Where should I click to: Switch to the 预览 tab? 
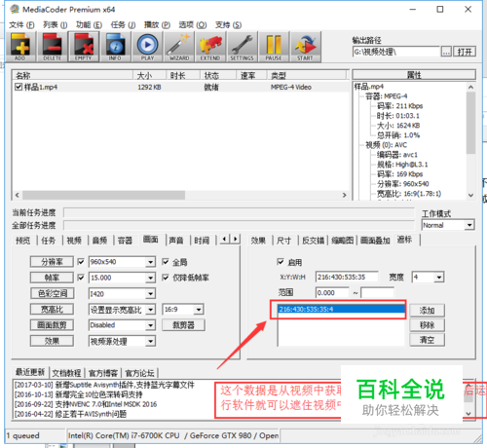23,241
